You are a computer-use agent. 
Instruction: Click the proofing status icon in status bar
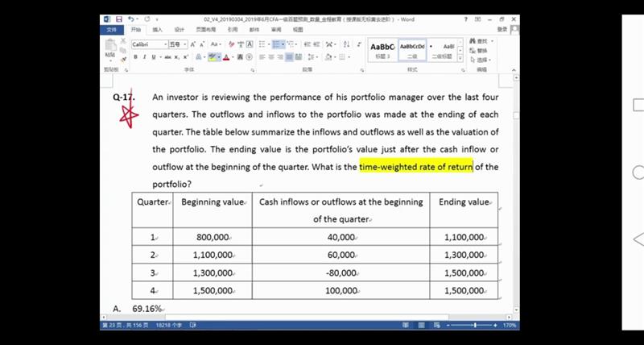(192, 326)
